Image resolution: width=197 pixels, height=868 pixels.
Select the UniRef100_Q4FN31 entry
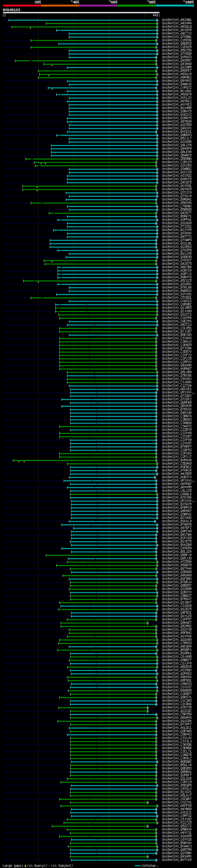[176, 612]
